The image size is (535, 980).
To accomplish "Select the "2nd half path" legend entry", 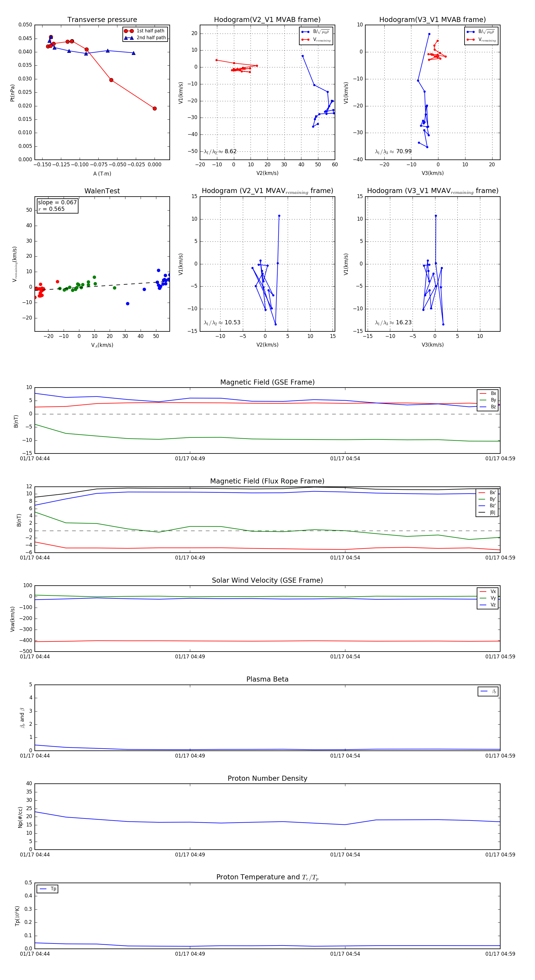I will 145,38.
